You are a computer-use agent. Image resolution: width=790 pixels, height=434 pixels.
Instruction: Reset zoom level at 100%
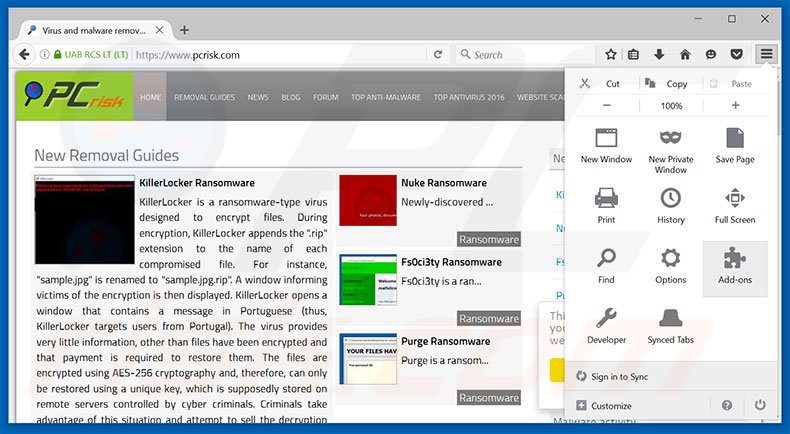tap(671, 106)
